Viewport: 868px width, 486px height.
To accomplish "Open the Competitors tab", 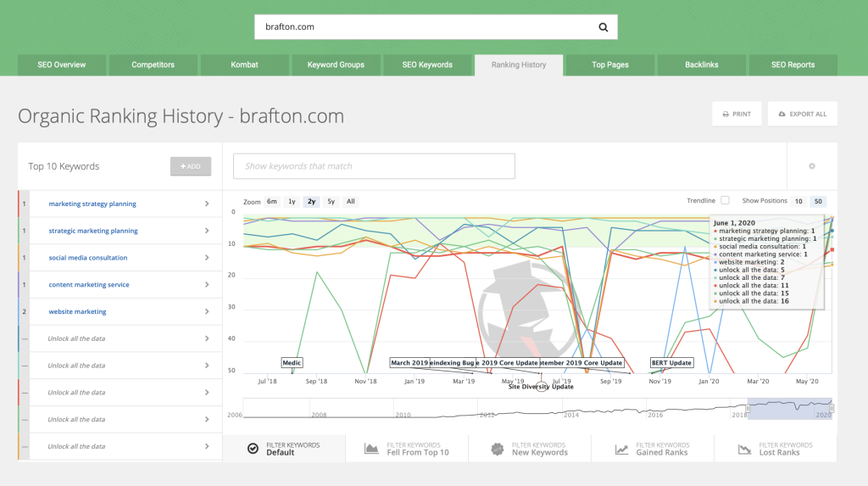I will click(x=153, y=64).
